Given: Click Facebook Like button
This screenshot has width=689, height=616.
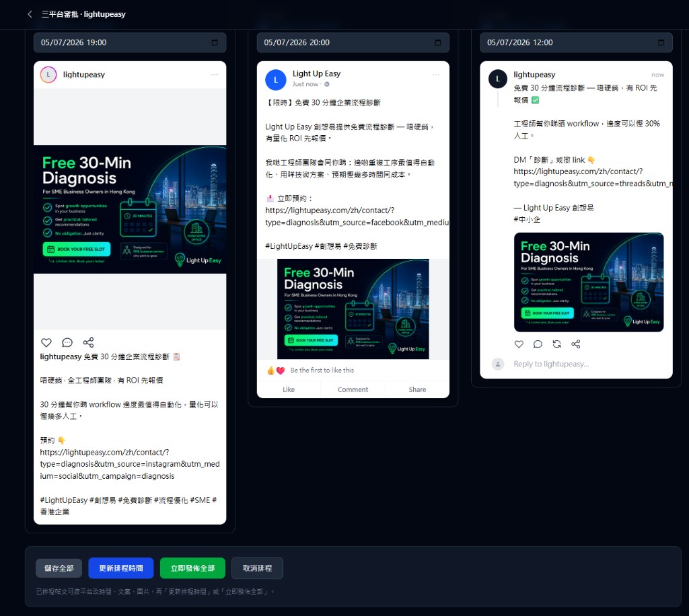Looking at the screenshot, I should tap(289, 389).
